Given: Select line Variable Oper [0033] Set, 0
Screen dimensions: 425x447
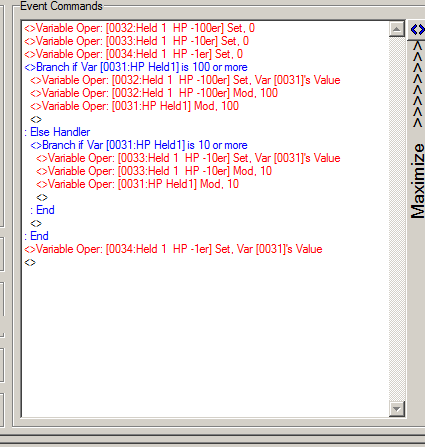Looking at the screenshot, I should pos(137,41).
